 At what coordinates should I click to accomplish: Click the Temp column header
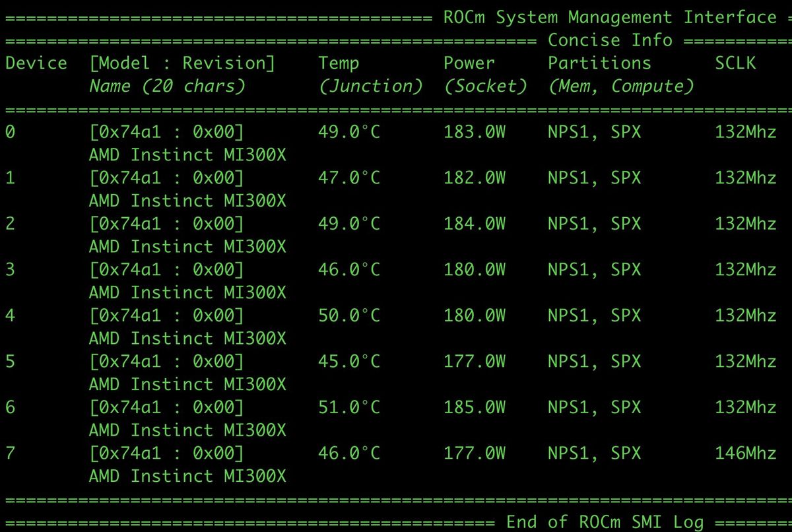tap(339, 63)
